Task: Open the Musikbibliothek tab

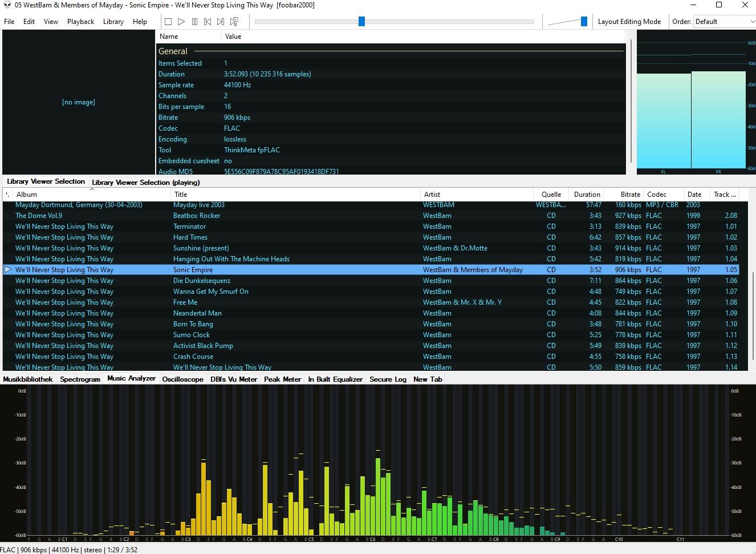Action: (28, 379)
